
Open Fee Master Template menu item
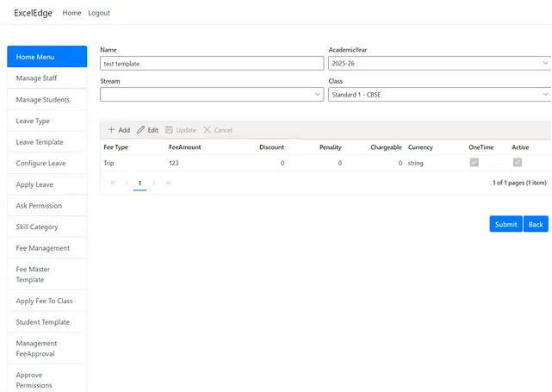[x=47, y=274]
